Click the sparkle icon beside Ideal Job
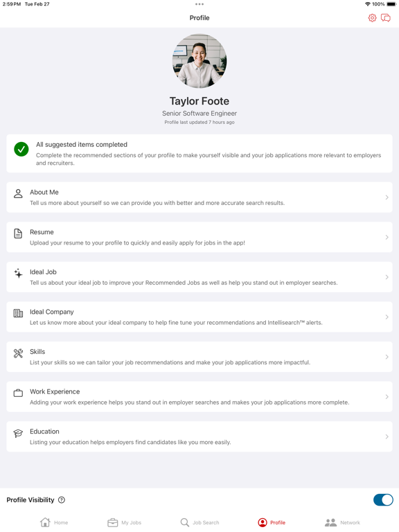Viewport: 399px width, 532px height. coord(18,273)
